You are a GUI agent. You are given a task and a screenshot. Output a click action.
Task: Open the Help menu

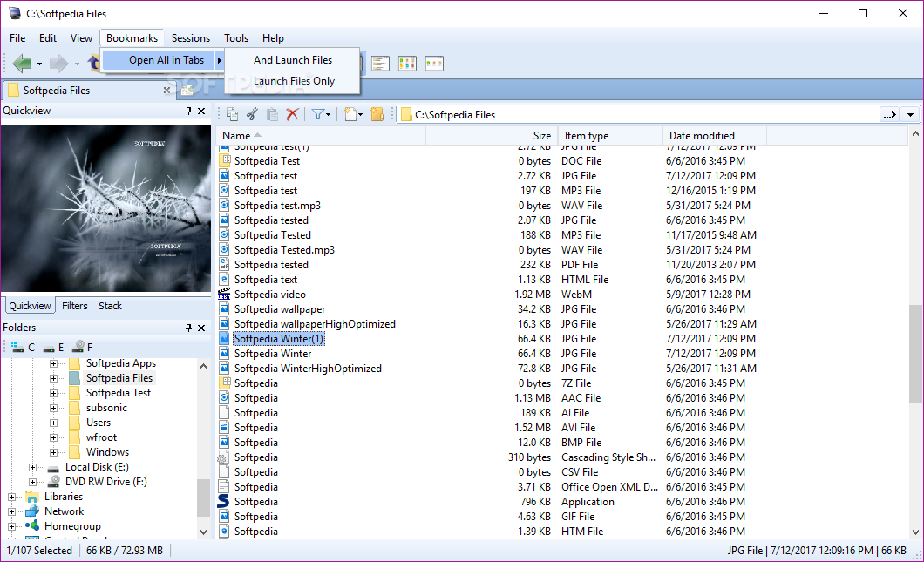tap(273, 38)
